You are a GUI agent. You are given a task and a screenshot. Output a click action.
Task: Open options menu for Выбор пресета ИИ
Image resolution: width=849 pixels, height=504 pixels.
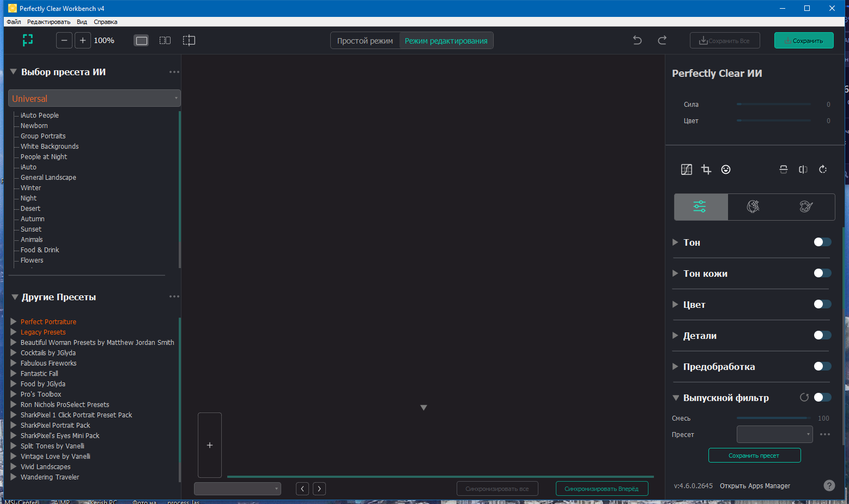(174, 72)
